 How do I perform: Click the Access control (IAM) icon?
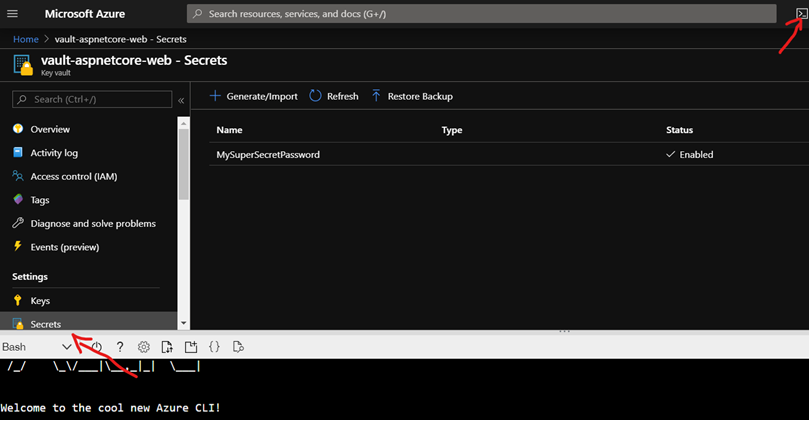[18, 176]
